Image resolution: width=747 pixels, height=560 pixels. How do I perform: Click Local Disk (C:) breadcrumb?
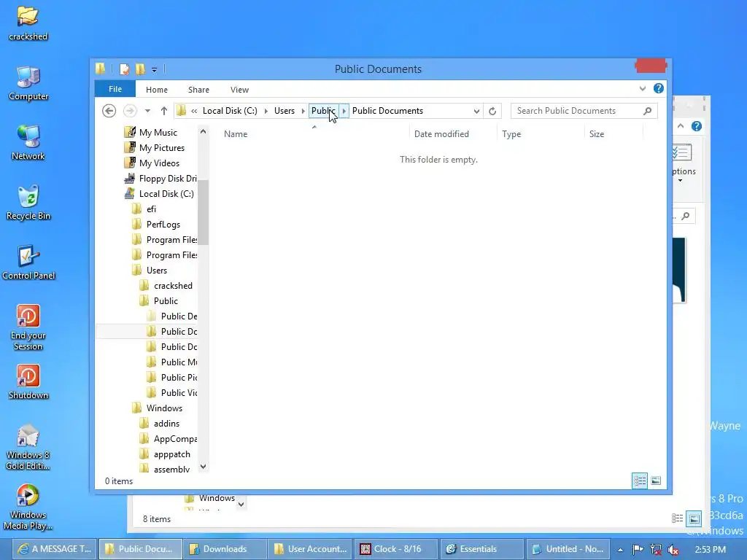tap(230, 111)
